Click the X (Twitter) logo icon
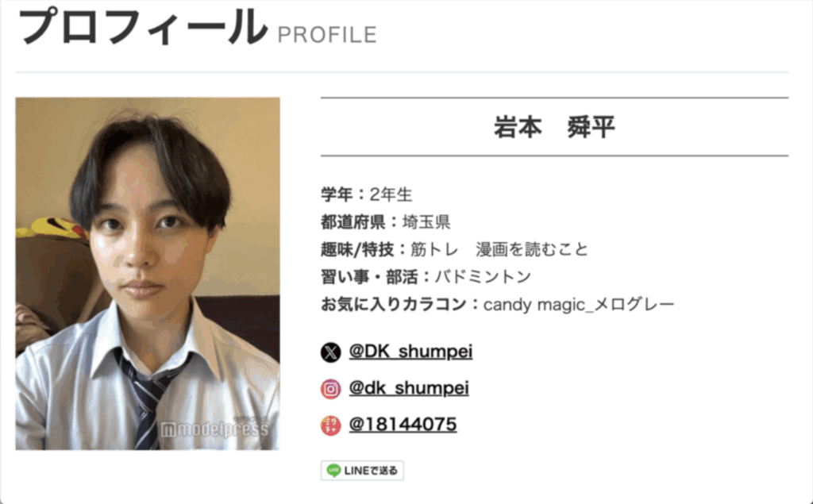The width and height of the screenshot is (813, 504). (330, 352)
